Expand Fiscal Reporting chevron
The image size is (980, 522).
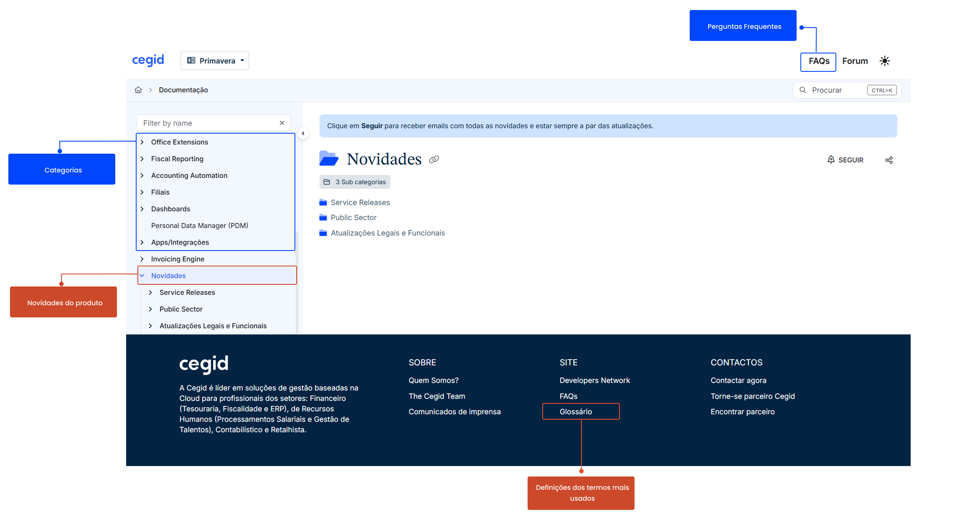pos(142,159)
